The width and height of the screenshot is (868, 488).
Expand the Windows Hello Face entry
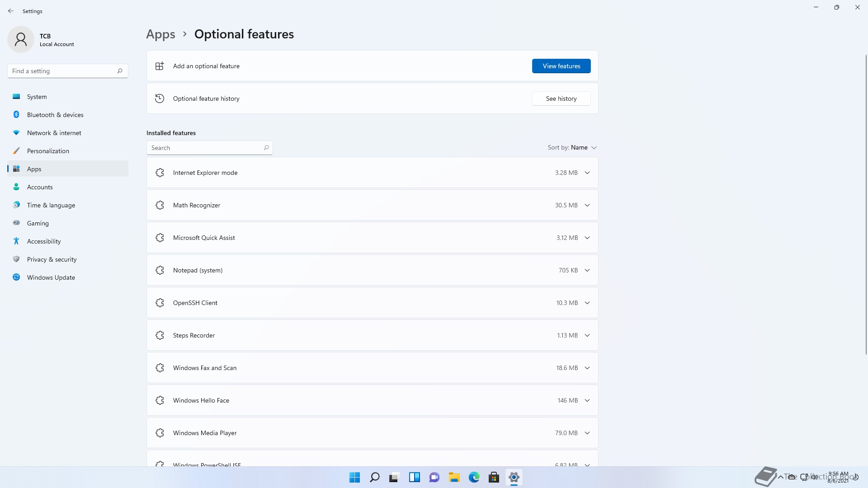pyautogui.click(x=587, y=400)
